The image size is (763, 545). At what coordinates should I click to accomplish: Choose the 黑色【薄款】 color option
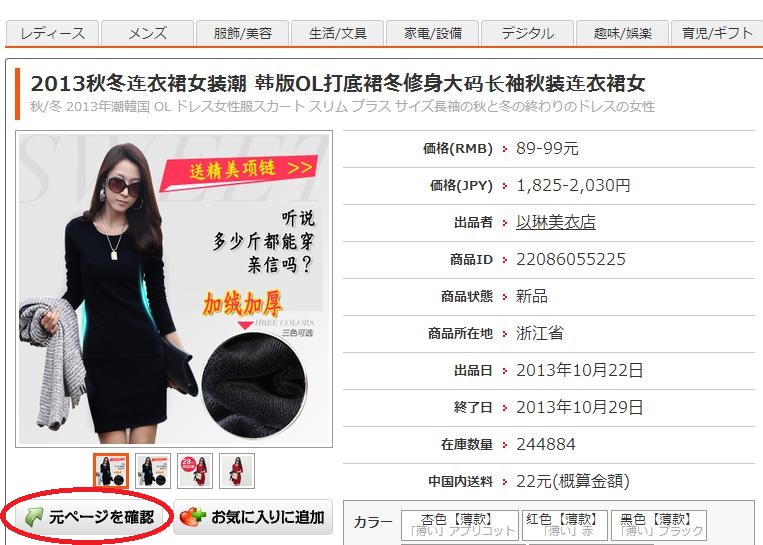[659, 525]
